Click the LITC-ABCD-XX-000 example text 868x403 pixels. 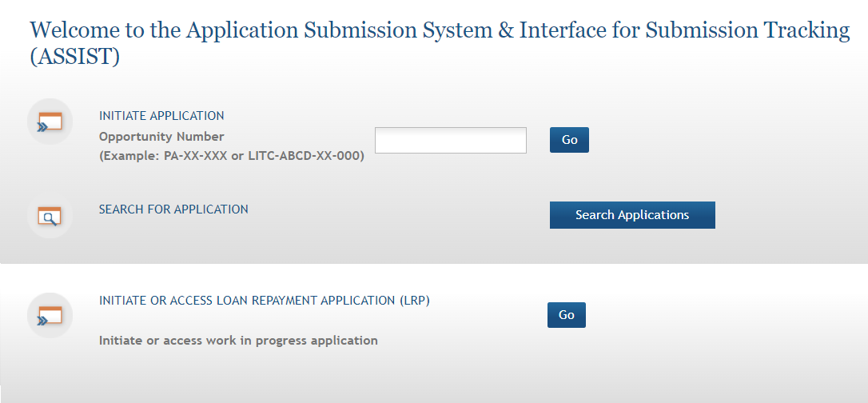click(x=304, y=156)
